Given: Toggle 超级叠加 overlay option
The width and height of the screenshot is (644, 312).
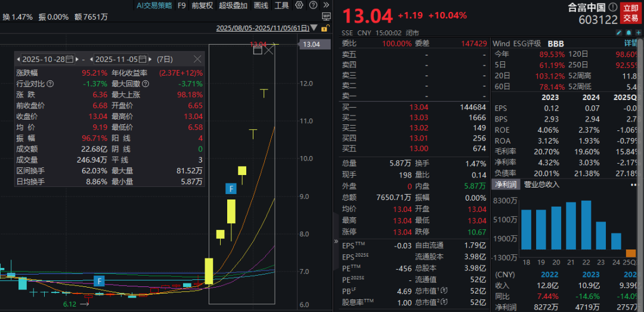Looking at the screenshot, I should click(234, 5).
